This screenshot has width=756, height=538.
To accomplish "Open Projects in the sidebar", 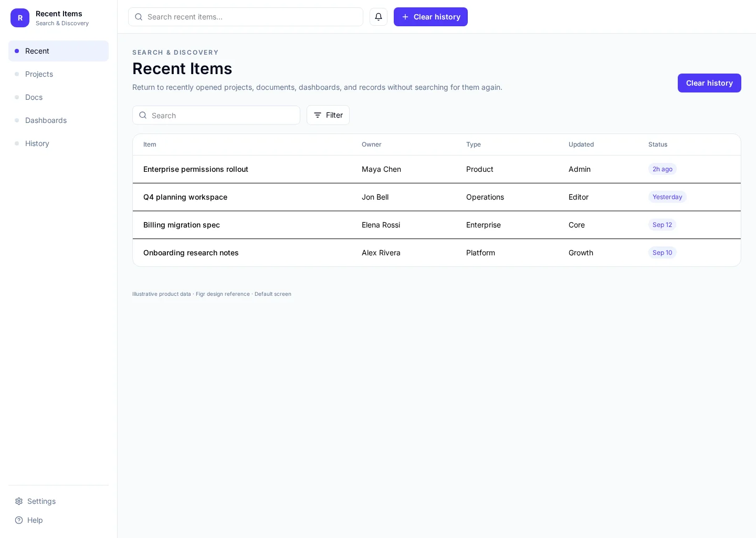I will tap(58, 74).
